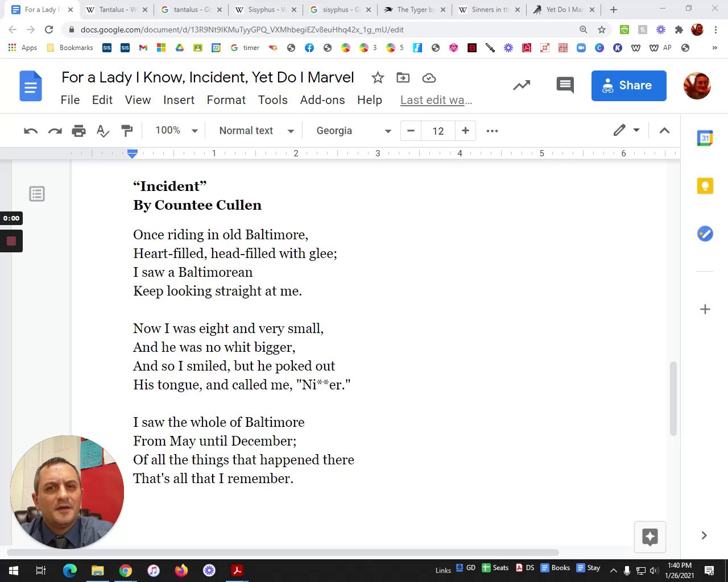Open the editing mode pencil dropdown
This screenshot has width=728, height=582.
point(626,131)
